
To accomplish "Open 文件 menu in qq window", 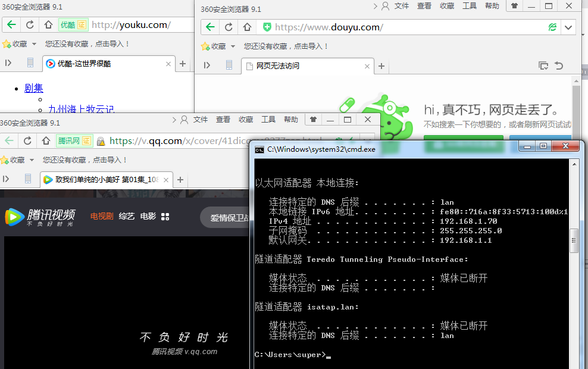I will tap(200, 120).
